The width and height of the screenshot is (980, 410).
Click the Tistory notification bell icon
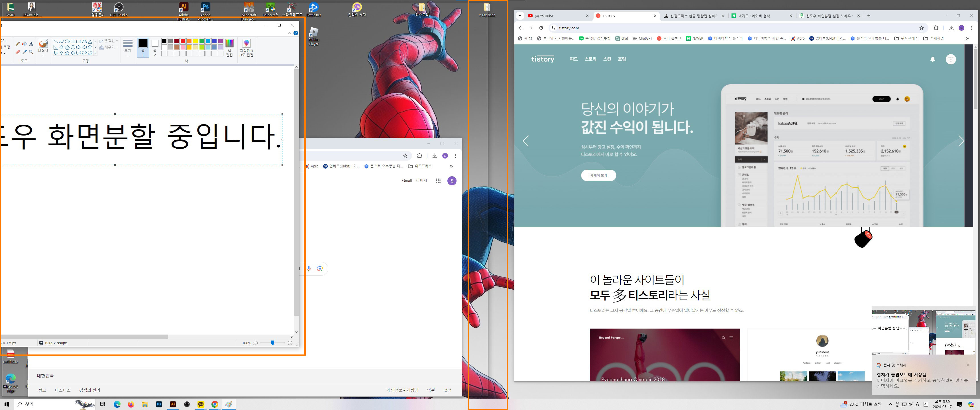pyautogui.click(x=932, y=59)
